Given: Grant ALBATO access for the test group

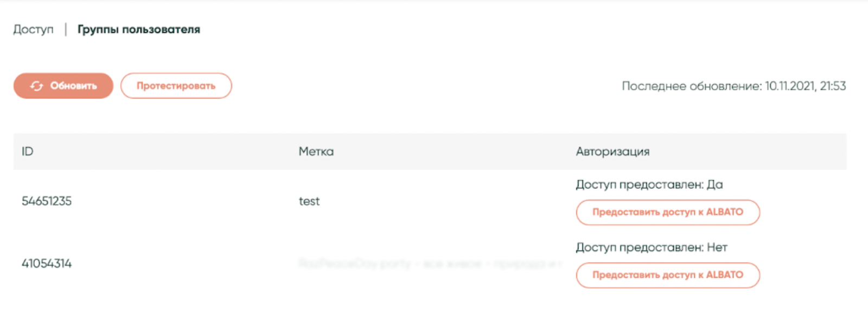Looking at the screenshot, I should pos(668,212).
